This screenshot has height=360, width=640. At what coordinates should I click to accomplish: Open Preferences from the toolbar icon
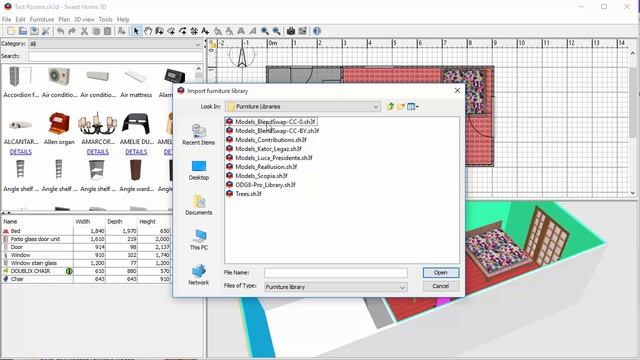click(46, 31)
